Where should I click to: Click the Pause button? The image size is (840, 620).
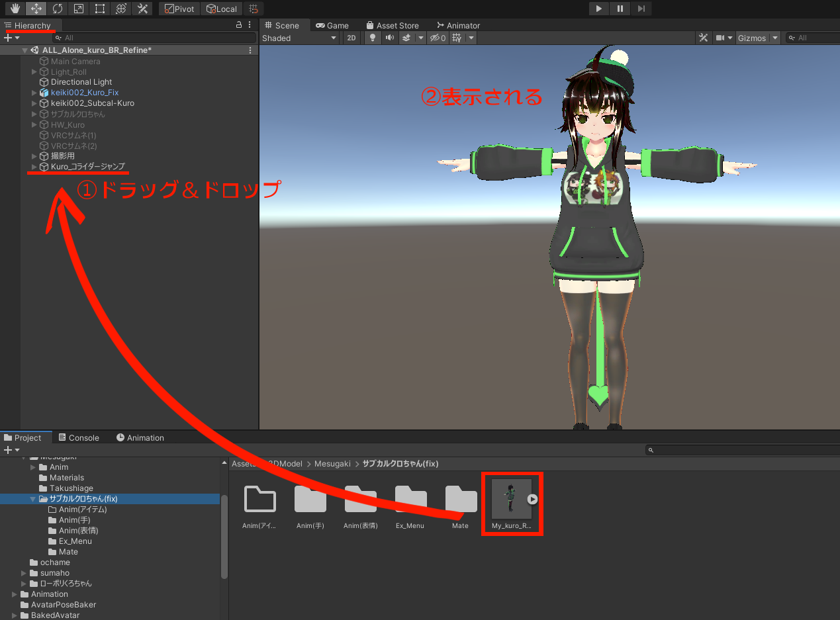[x=620, y=9]
